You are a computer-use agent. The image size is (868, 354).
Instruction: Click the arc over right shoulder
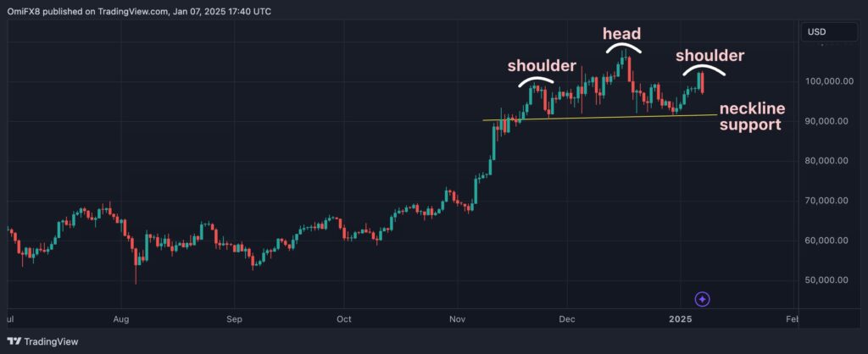(x=704, y=69)
